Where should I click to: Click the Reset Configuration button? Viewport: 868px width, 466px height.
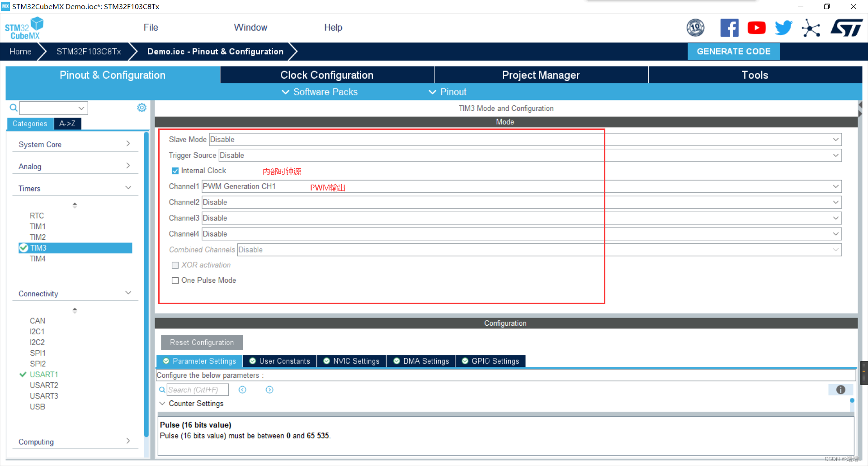coord(202,342)
